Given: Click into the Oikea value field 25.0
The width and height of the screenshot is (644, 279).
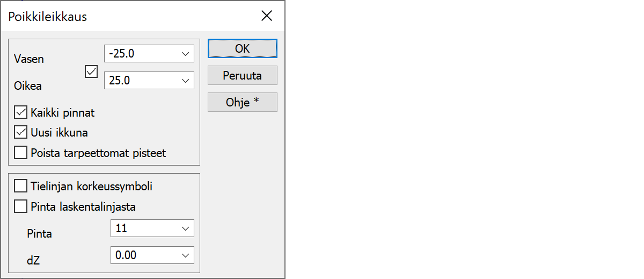Looking at the screenshot, I should (141, 81).
